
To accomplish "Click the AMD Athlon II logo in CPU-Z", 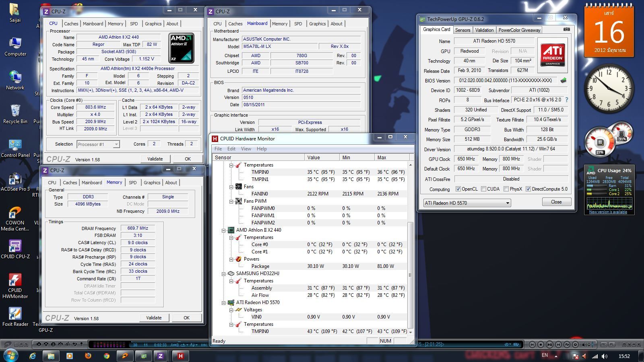I will tap(181, 48).
